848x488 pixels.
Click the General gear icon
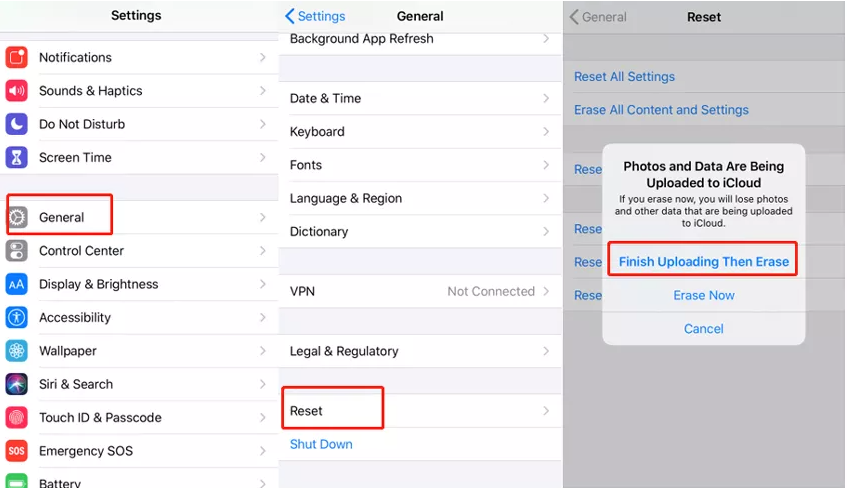click(x=17, y=217)
